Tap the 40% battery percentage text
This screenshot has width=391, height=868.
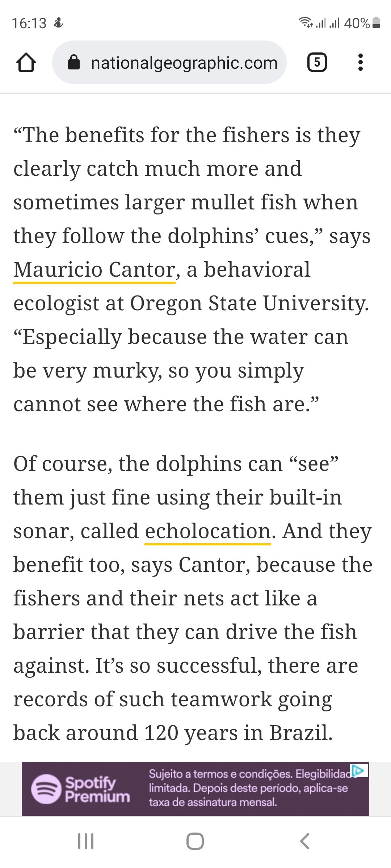[x=357, y=24]
